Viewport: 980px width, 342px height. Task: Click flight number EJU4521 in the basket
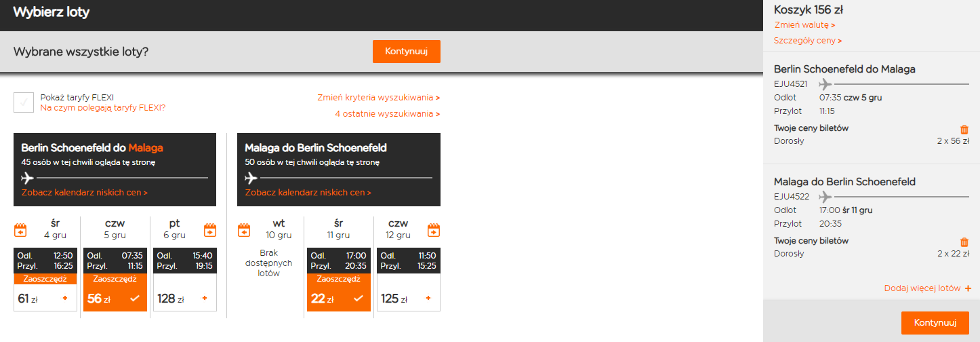click(791, 84)
